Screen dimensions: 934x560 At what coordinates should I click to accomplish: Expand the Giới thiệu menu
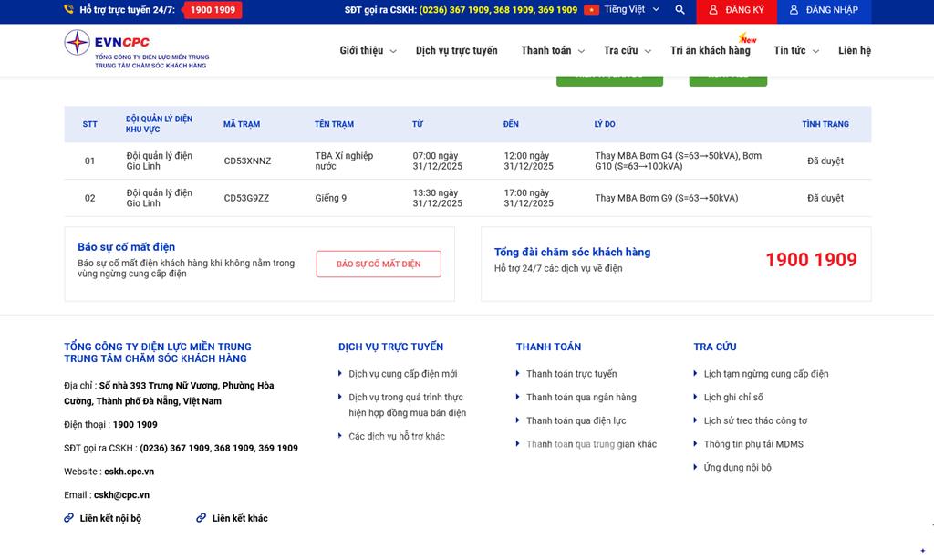coord(368,51)
